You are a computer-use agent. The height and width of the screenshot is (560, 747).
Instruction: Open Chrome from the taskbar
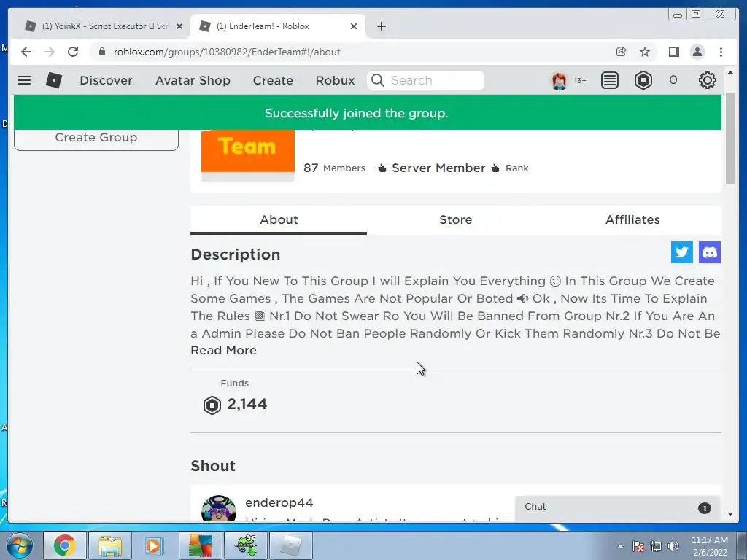(x=65, y=545)
